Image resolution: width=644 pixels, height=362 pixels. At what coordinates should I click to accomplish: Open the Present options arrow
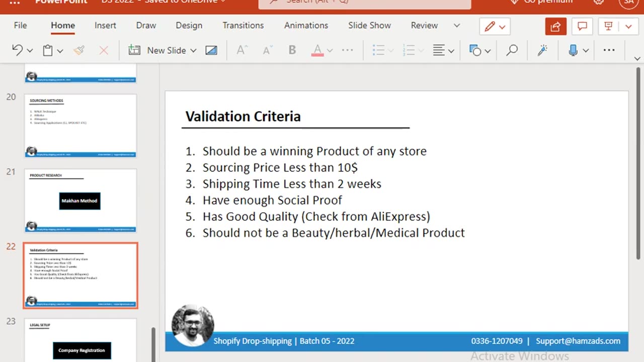(x=628, y=27)
